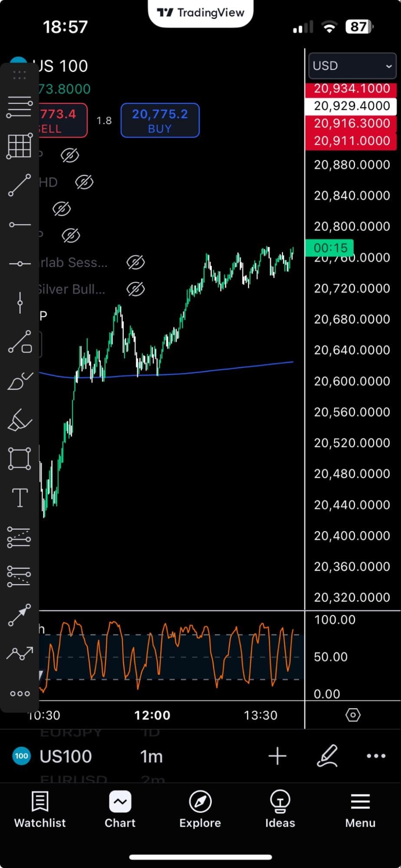Tap the status bar clock 18:57
Screen dimensions: 401x868
point(65,27)
